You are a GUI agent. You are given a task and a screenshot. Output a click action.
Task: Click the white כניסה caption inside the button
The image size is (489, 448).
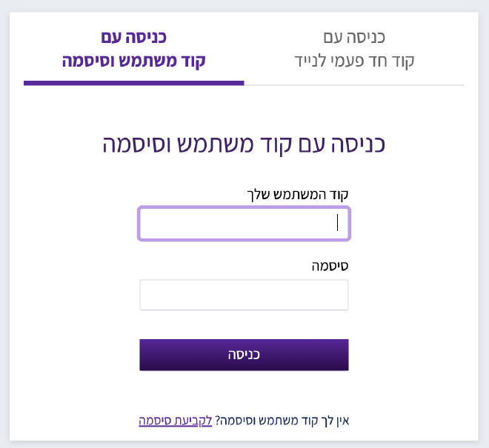(244, 355)
